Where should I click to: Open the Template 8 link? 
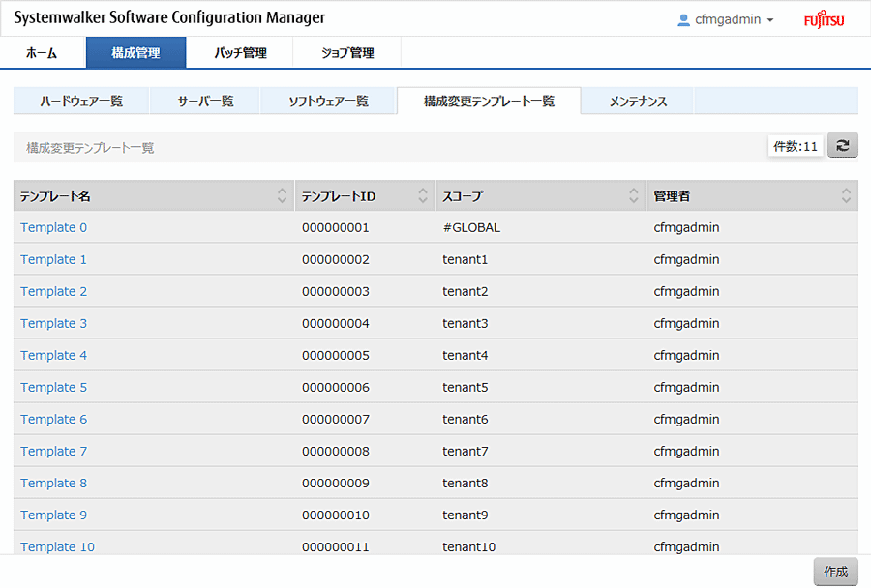point(54,483)
